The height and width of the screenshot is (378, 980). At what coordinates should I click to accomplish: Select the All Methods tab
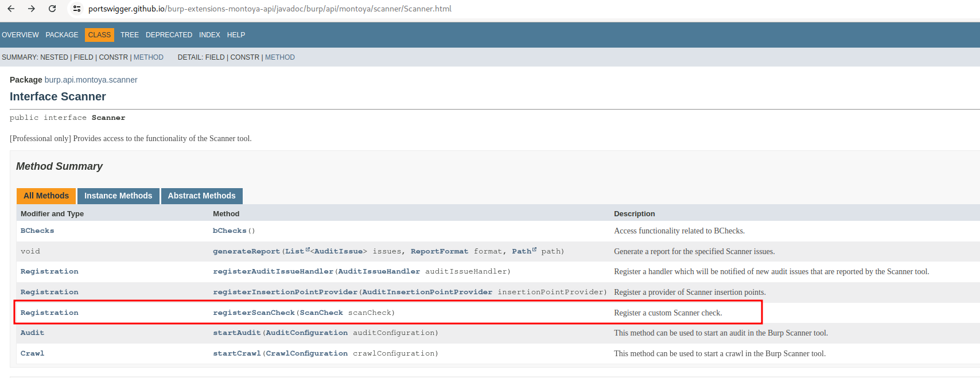pyautogui.click(x=46, y=196)
